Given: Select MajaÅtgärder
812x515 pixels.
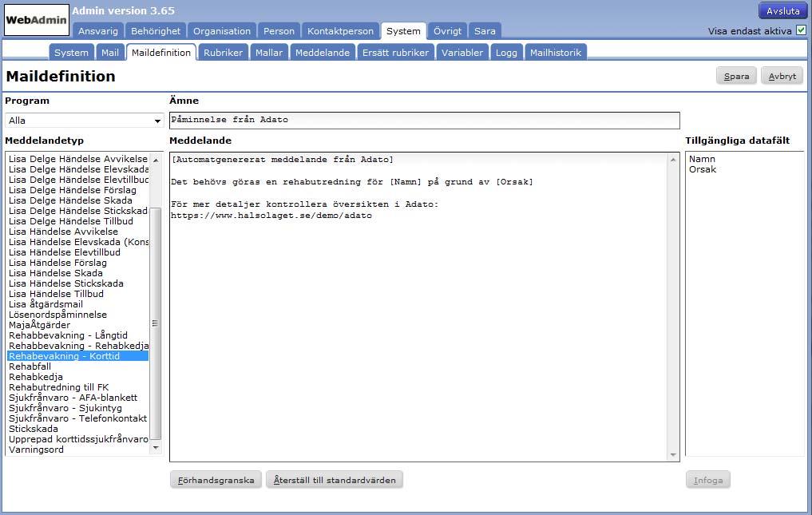Looking at the screenshot, I should tap(78, 325).
